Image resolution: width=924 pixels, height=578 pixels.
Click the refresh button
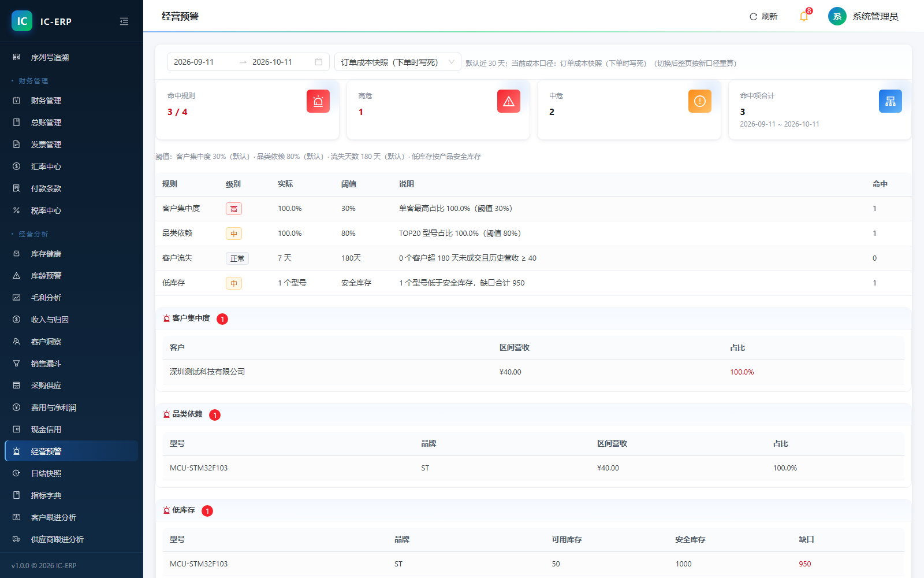(x=763, y=16)
